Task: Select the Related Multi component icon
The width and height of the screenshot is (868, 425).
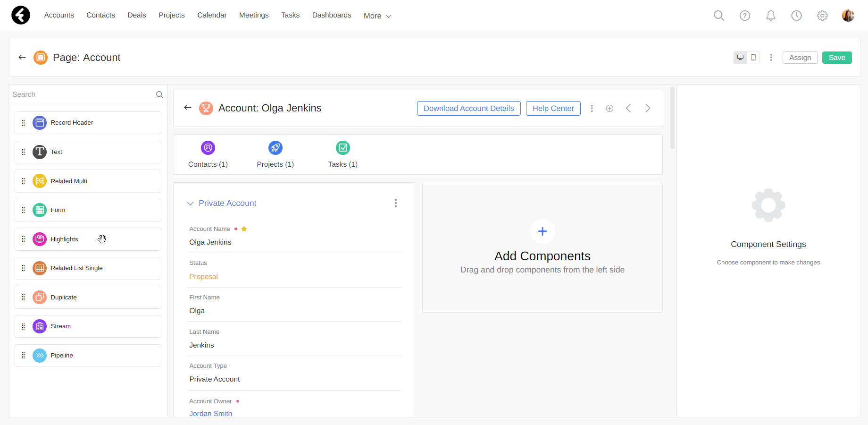Action: point(40,181)
